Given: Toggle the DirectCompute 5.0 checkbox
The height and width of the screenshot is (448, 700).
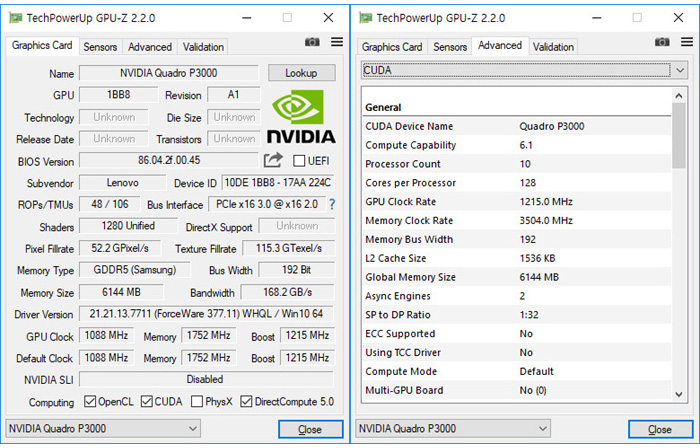Looking at the screenshot, I should coord(246,402).
